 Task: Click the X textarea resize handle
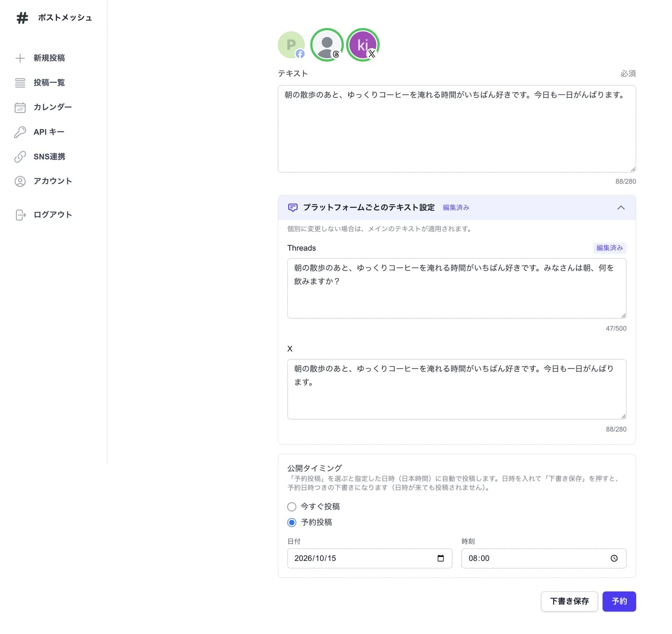click(x=623, y=416)
